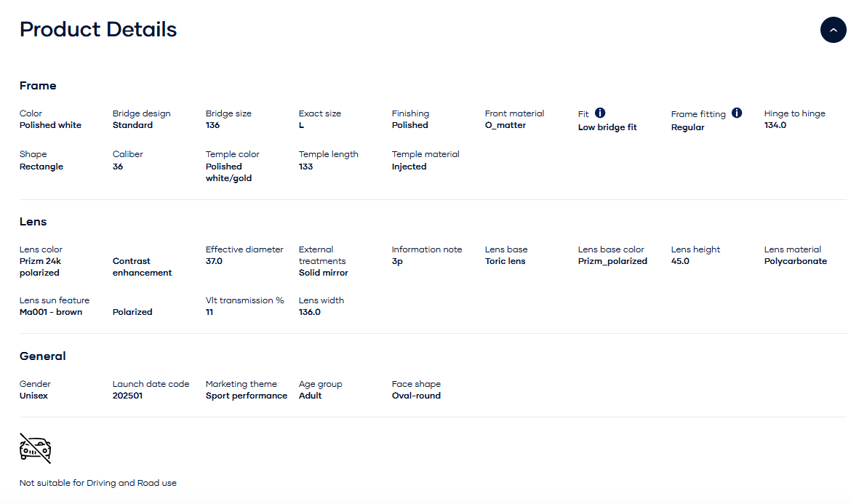Select the Prizm 24k polarized lens color
The image size is (851, 504).
(x=39, y=267)
